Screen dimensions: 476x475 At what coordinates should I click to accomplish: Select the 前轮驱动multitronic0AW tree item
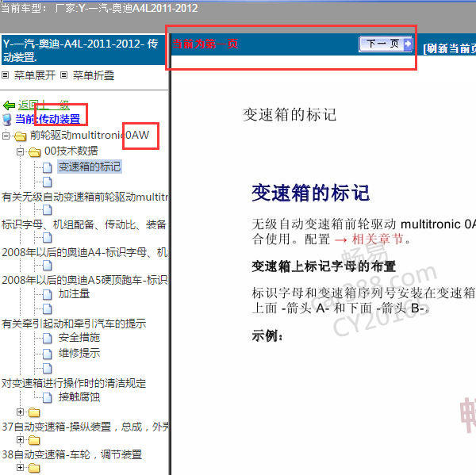[x=90, y=135]
